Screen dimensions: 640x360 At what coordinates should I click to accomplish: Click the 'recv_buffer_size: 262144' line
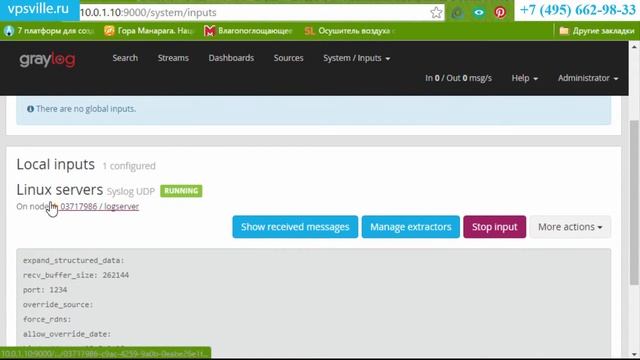point(76,275)
